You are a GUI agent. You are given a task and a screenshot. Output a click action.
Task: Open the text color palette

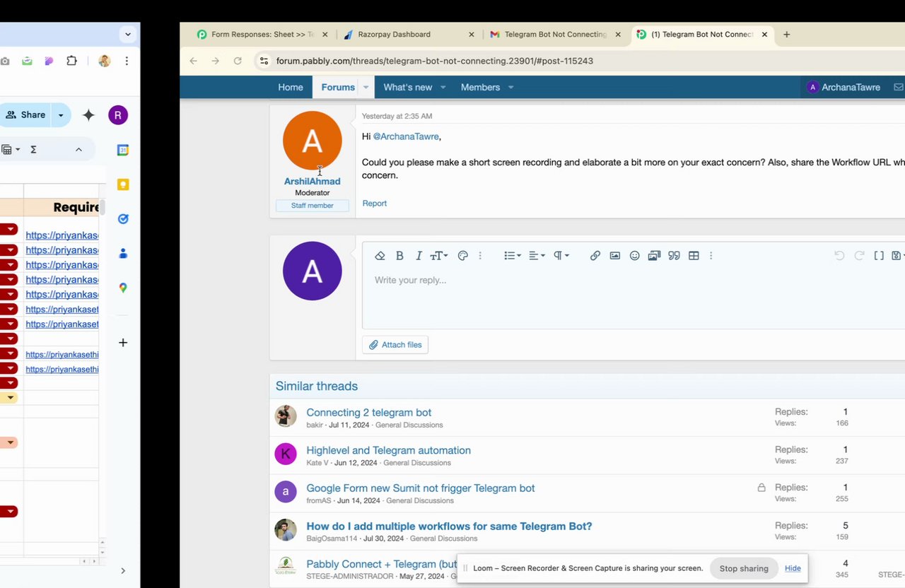pos(463,256)
